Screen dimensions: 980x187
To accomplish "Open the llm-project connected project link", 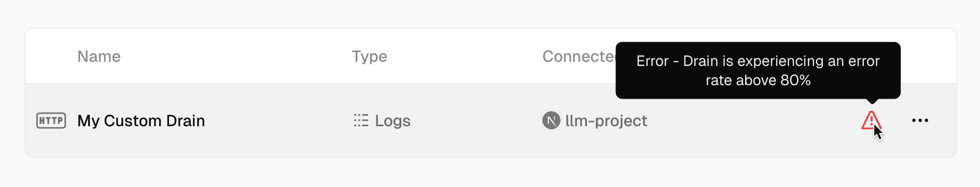I will tap(606, 121).
